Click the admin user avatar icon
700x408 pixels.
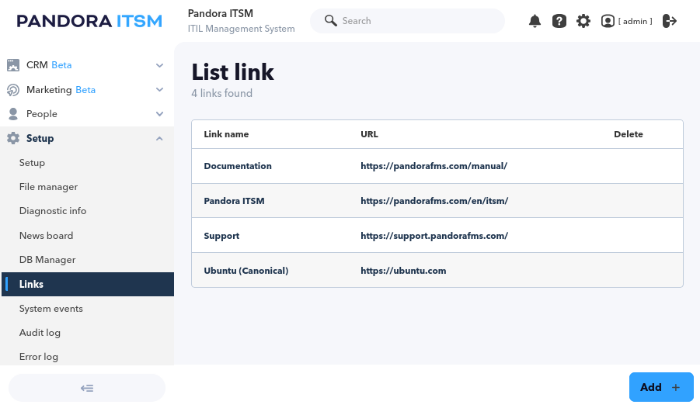(x=608, y=21)
